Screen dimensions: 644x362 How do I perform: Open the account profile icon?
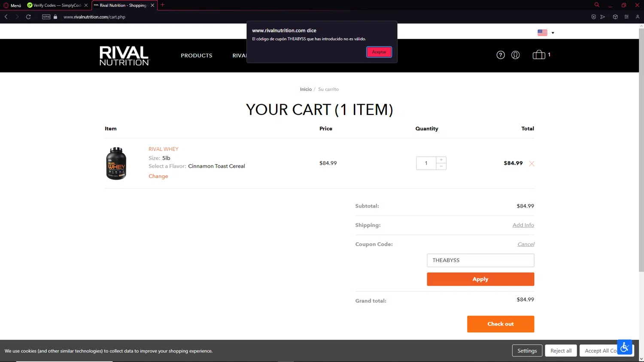[x=515, y=55]
